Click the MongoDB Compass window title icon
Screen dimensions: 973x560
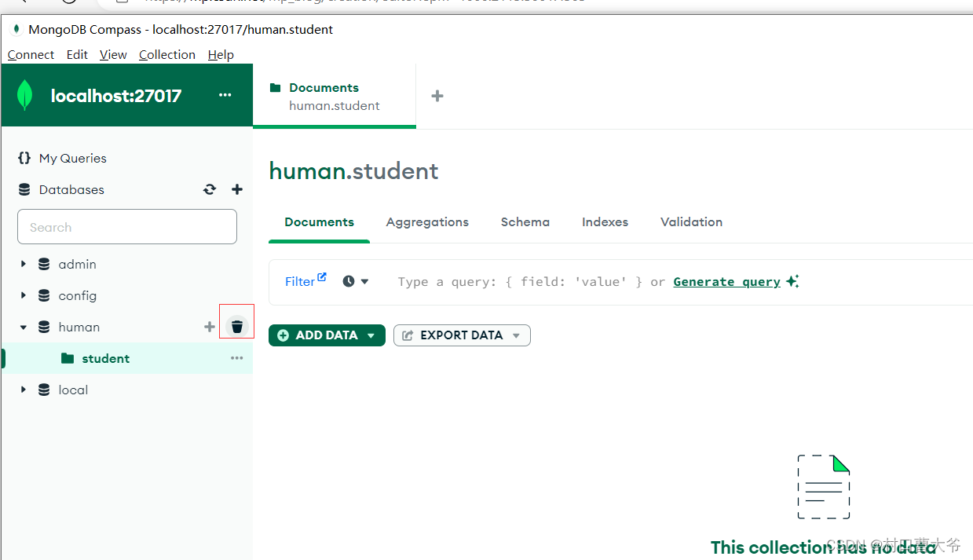pos(16,29)
